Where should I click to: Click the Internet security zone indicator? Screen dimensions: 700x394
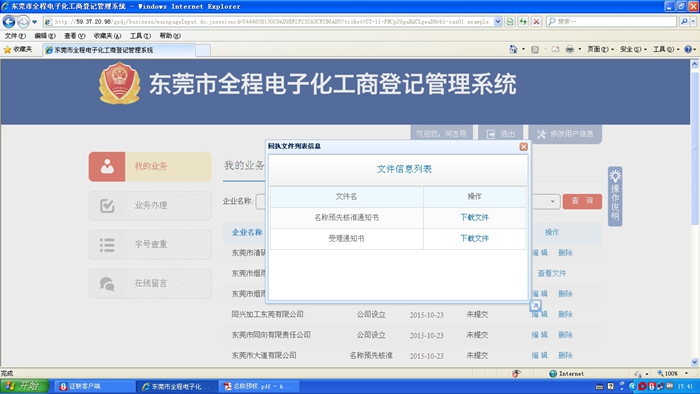tap(567, 373)
